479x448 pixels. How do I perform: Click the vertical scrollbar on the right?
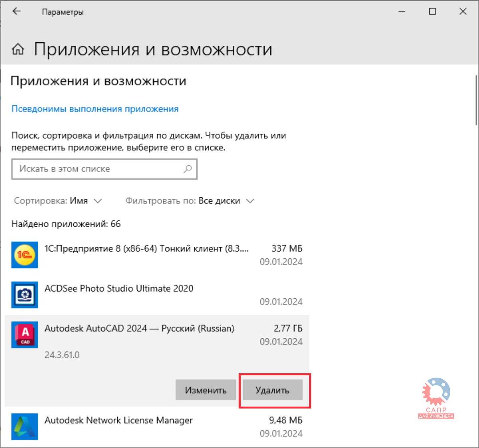pyautogui.click(x=476, y=100)
